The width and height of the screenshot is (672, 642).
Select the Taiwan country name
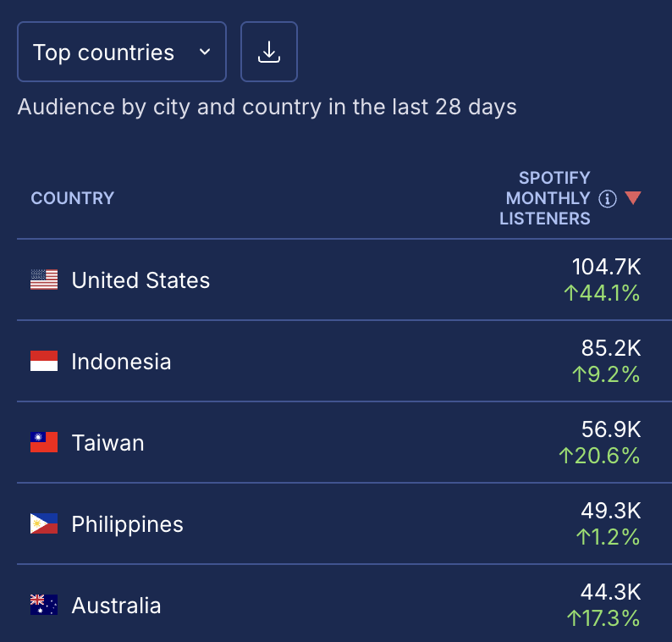[108, 443]
